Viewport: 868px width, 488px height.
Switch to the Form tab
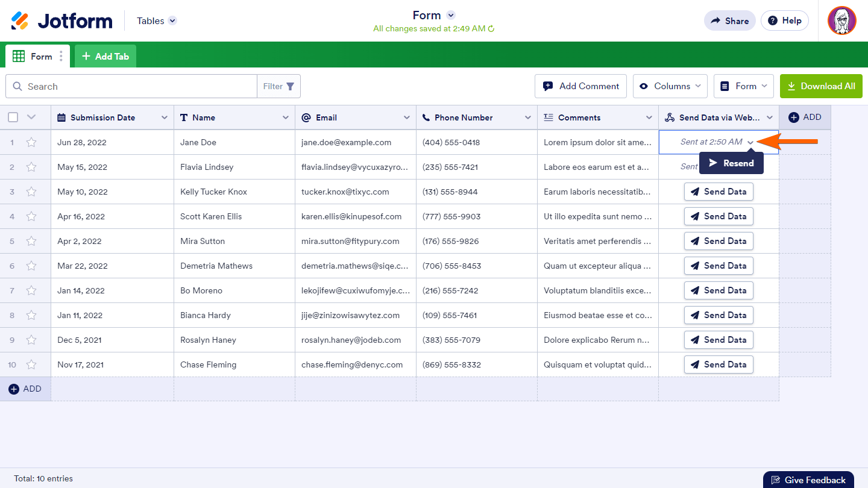(x=38, y=57)
